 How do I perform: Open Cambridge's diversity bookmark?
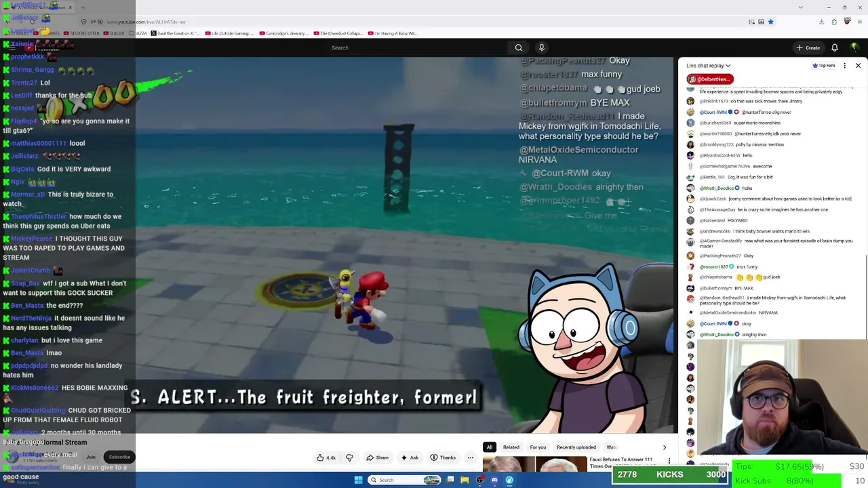[x=284, y=33]
